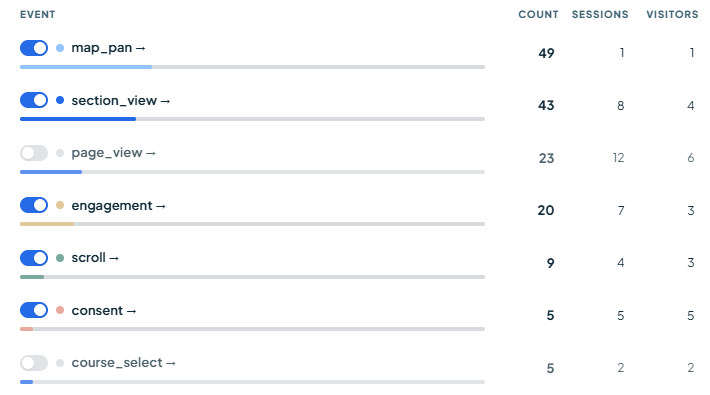The image size is (710, 395).
Task: Open the consent event link
Action: click(x=104, y=311)
